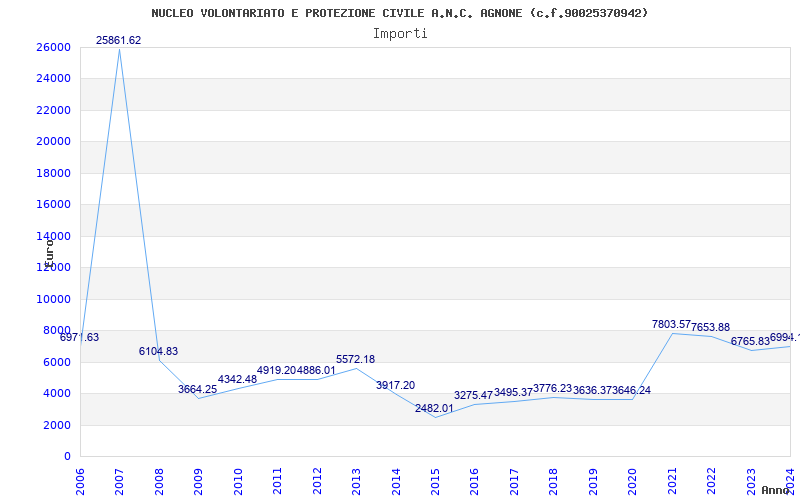Click the 18000 y-axis tick label
The width and height of the screenshot is (800, 500).
(x=53, y=173)
